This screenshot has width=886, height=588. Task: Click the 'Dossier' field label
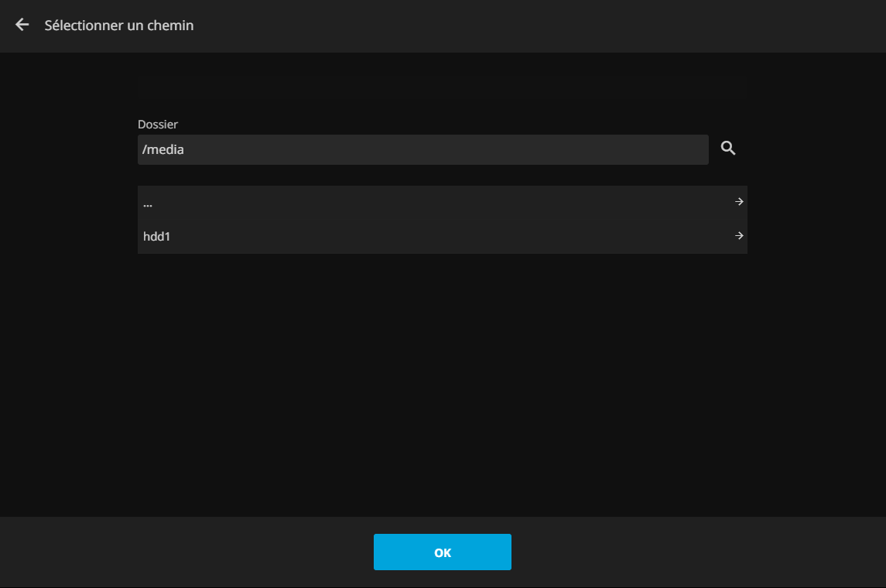point(158,124)
